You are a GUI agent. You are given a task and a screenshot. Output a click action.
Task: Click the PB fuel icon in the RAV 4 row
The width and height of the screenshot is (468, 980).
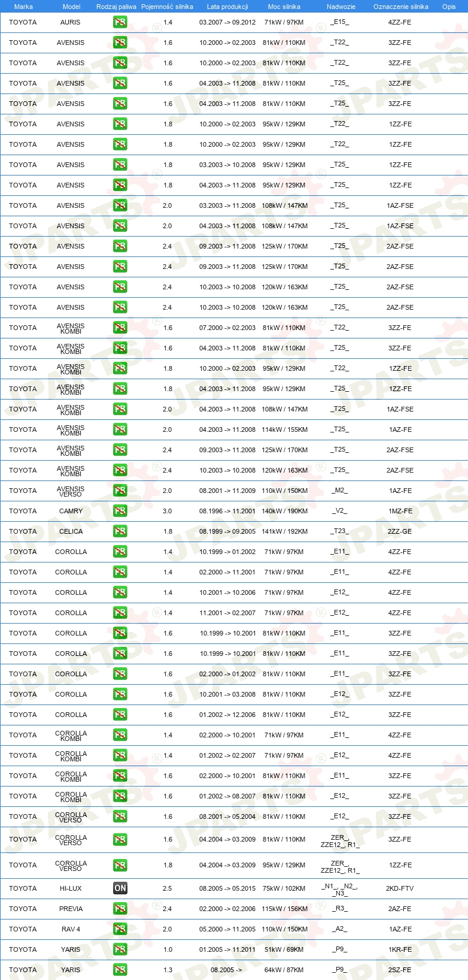click(x=120, y=929)
